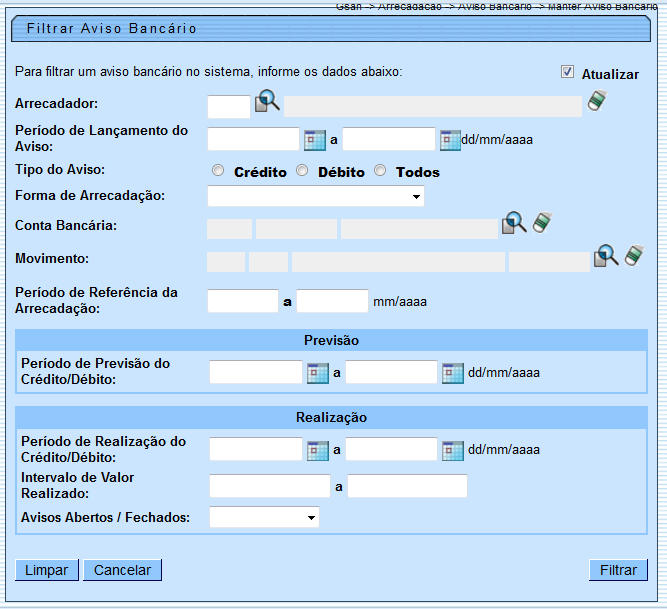The height and width of the screenshot is (609, 667).
Task: Open calendar for Previsão period start date
Action: tap(318, 373)
